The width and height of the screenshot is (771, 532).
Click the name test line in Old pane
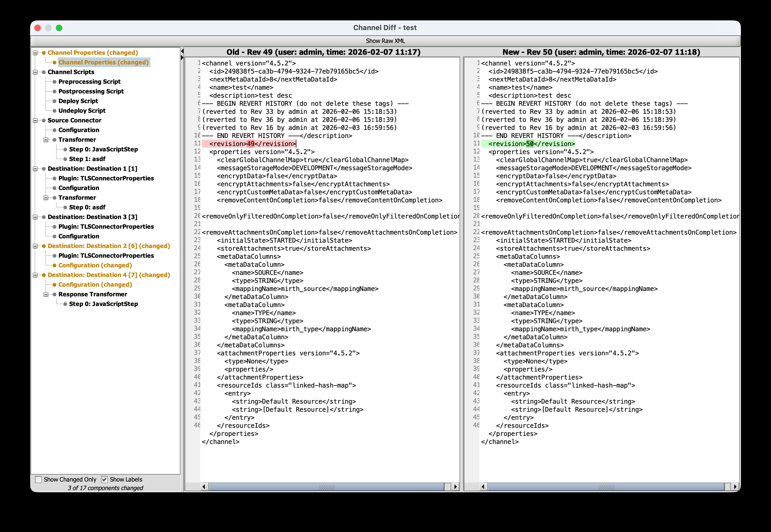pyautogui.click(x=241, y=87)
